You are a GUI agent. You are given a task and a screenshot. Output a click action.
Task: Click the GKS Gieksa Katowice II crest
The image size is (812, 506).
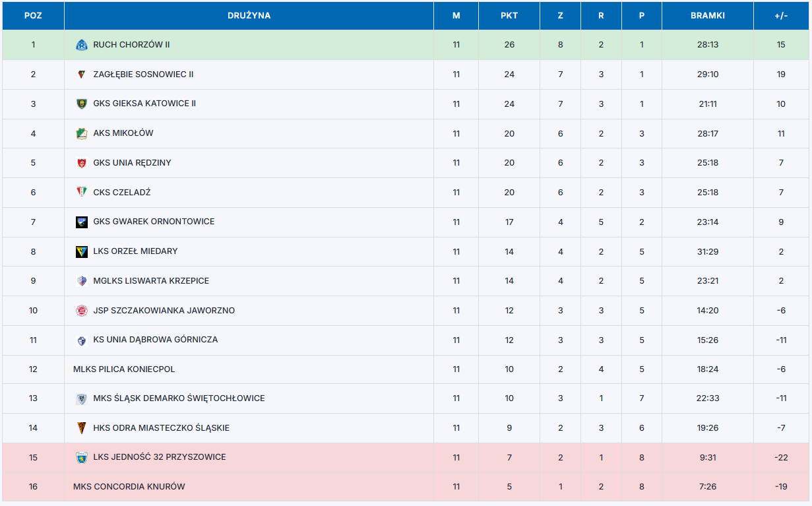pyautogui.click(x=81, y=104)
